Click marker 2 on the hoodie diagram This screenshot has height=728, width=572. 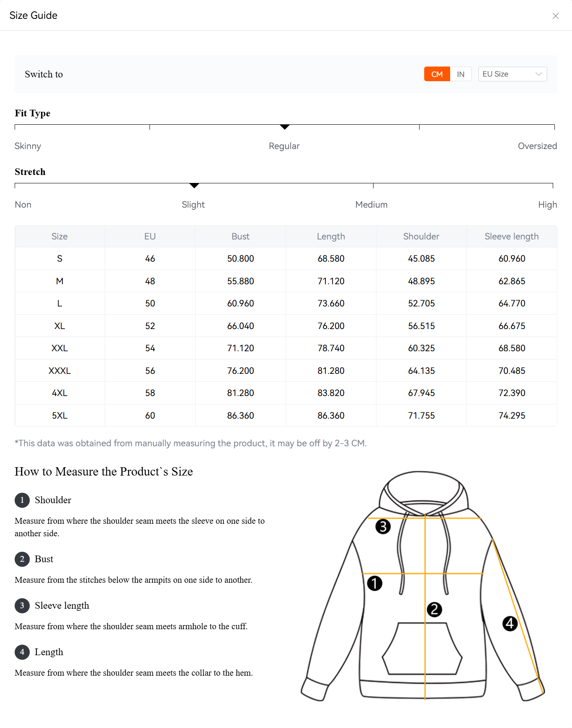point(434,610)
